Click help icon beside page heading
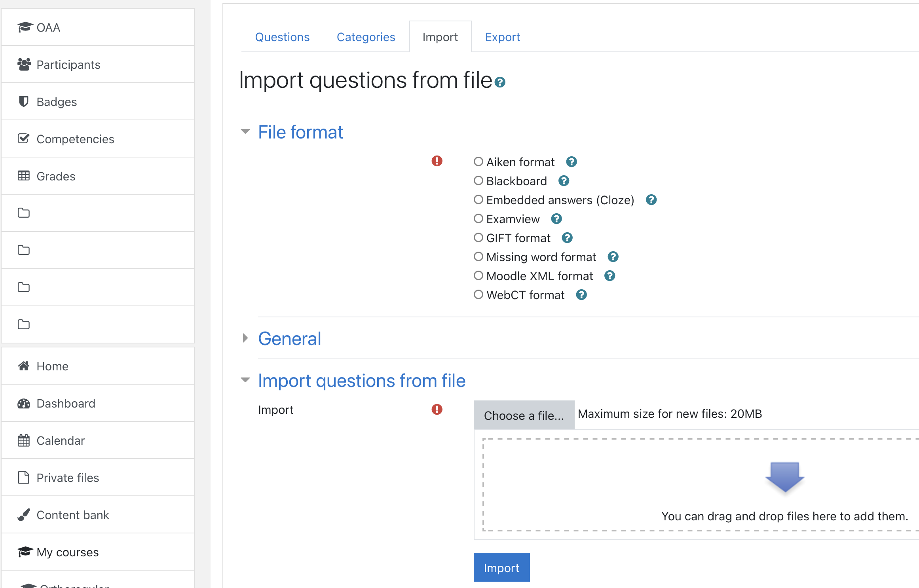 [500, 82]
